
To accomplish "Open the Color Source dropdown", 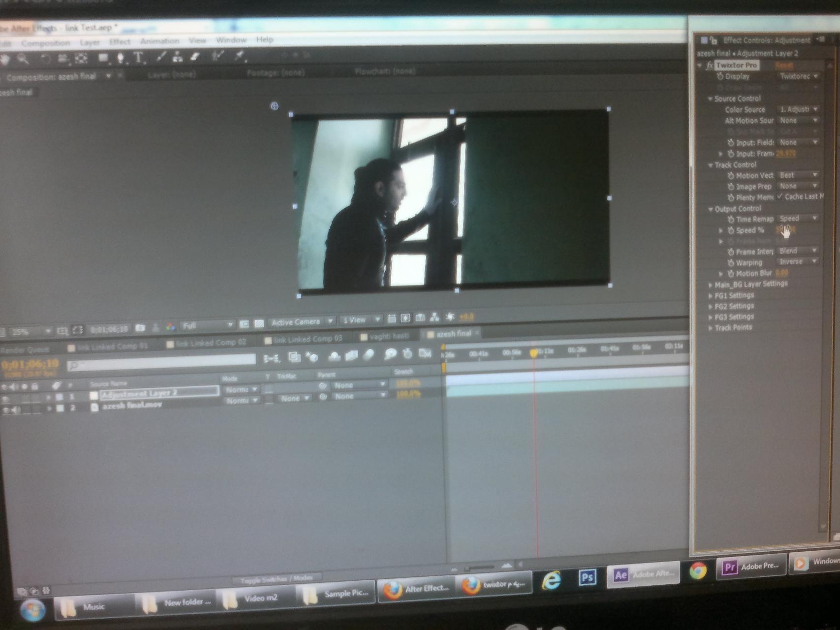I will pyautogui.click(x=798, y=109).
